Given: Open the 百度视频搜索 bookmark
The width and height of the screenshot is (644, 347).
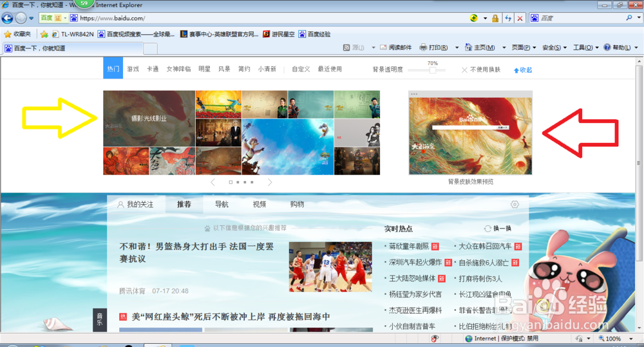Looking at the screenshot, I should pos(136,34).
